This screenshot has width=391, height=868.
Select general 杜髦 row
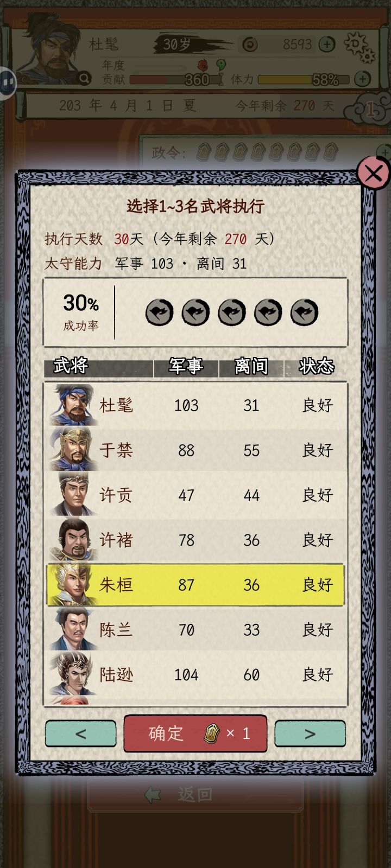pyautogui.click(x=195, y=405)
